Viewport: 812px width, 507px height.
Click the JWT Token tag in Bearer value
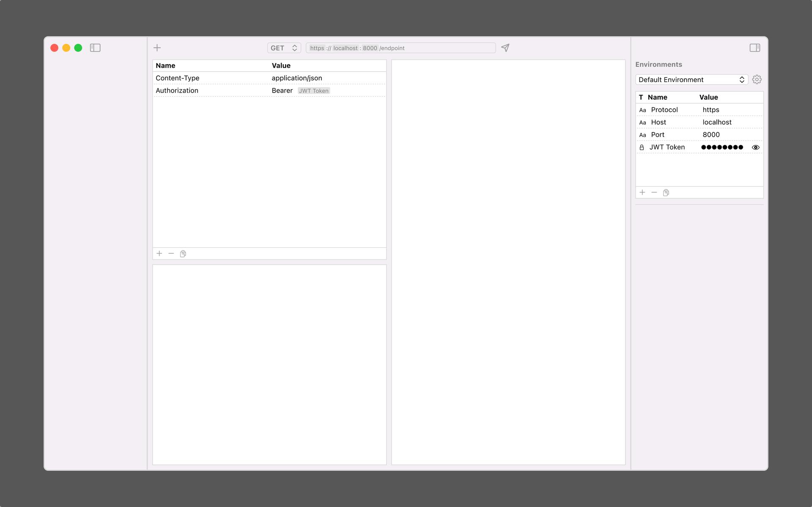313,91
